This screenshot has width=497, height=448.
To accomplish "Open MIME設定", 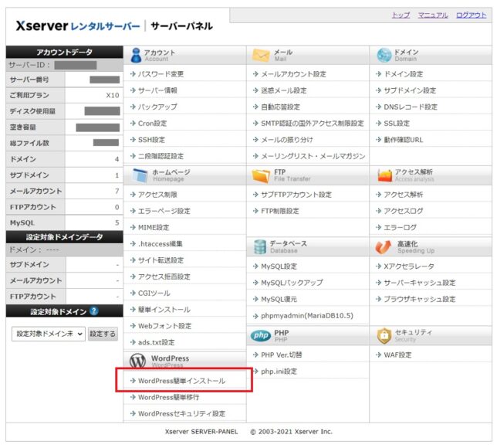I will pyautogui.click(x=154, y=228).
